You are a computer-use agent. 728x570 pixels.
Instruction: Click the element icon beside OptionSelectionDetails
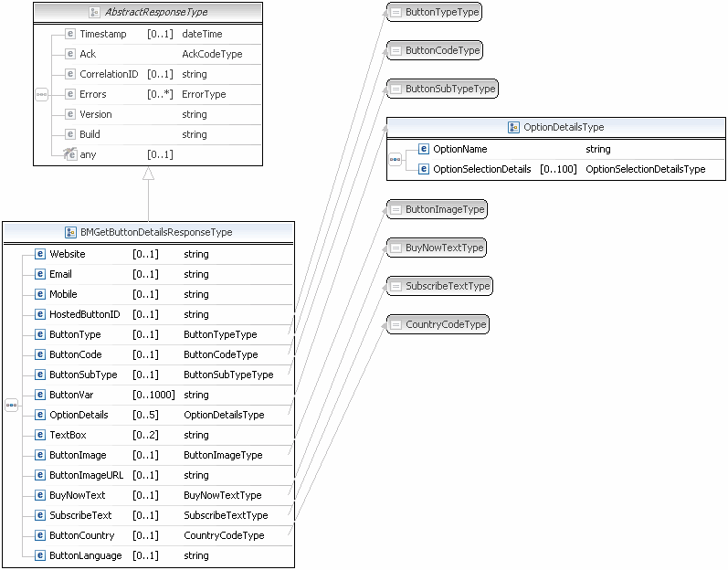424,169
